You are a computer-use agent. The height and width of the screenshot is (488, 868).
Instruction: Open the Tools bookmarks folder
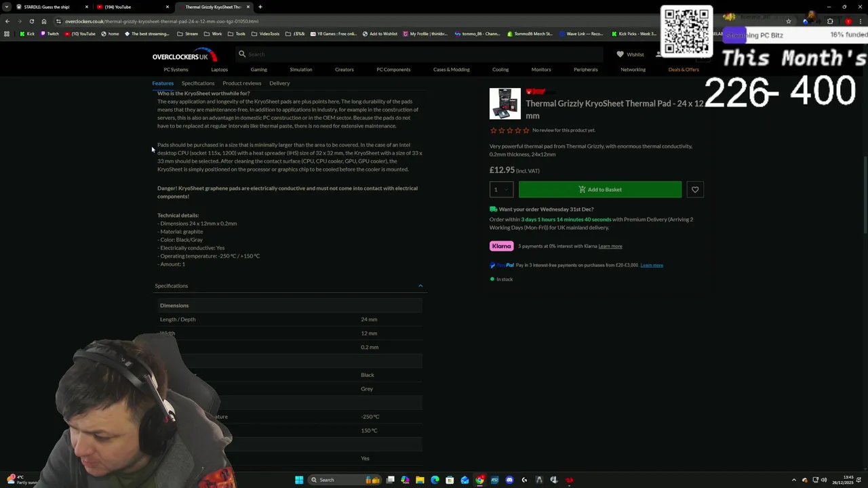coord(237,34)
